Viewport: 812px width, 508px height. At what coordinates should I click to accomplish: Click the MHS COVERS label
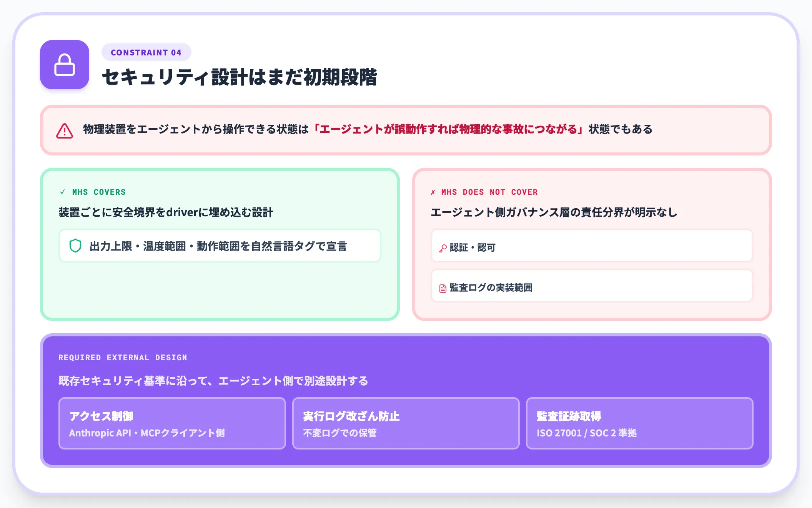tap(99, 192)
